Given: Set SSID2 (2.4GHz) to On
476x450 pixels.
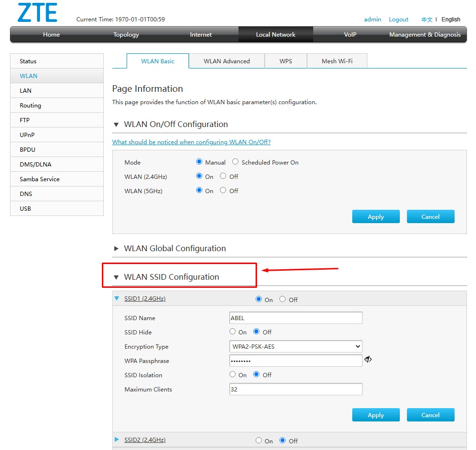Looking at the screenshot, I should point(258,440).
